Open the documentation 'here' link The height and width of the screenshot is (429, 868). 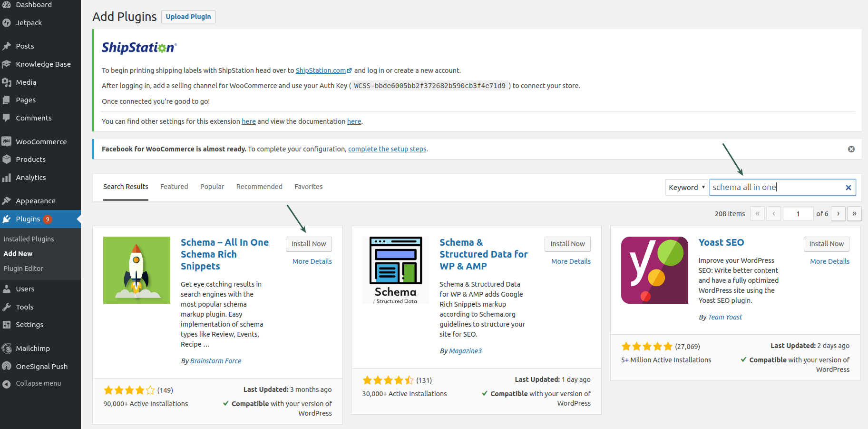pos(354,121)
